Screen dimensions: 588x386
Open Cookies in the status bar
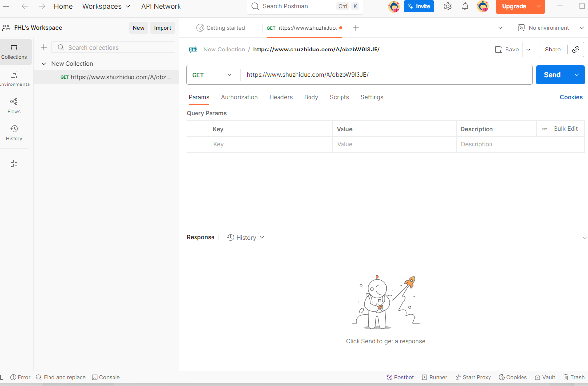[513, 377]
